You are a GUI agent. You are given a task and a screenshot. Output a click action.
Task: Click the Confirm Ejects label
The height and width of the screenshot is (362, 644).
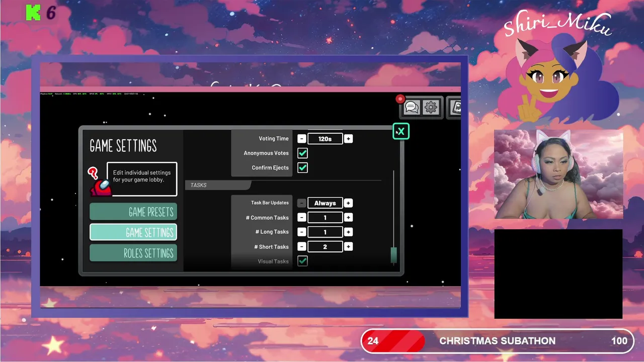(270, 168)
